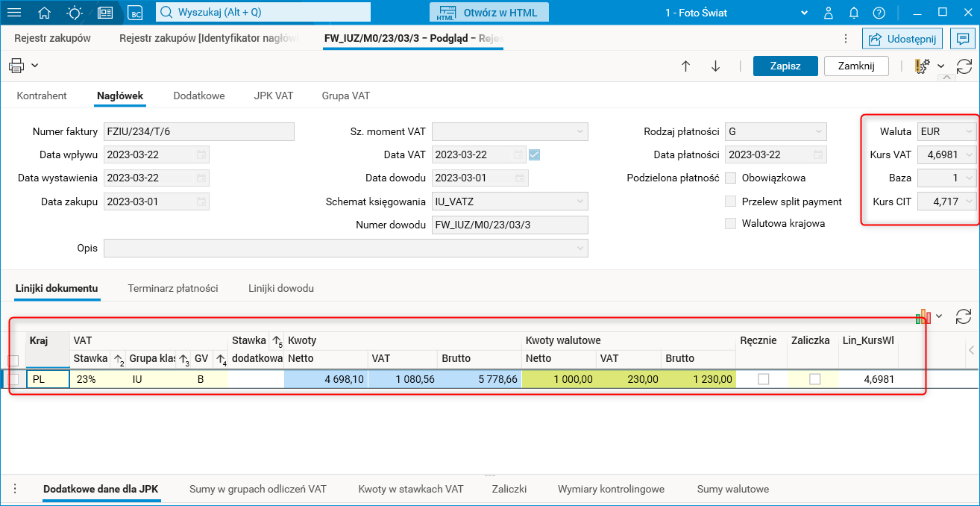Toggle the checkbox next to Data VAT
980x506 pixels.
point(534,154)
